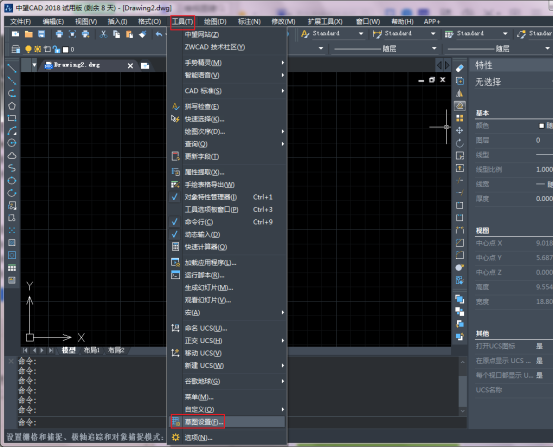Click the Match Properties brush icon

142,34
